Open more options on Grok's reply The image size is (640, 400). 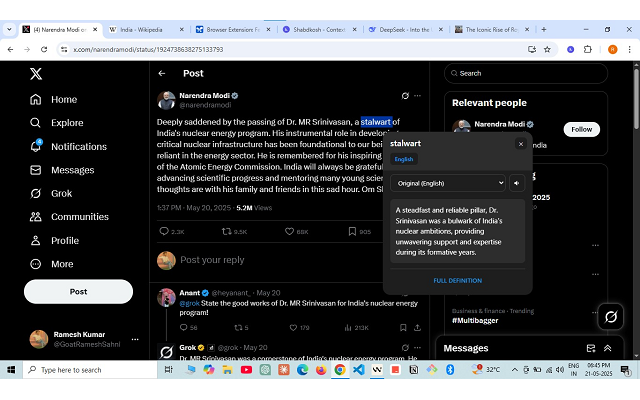pos(417,348)
